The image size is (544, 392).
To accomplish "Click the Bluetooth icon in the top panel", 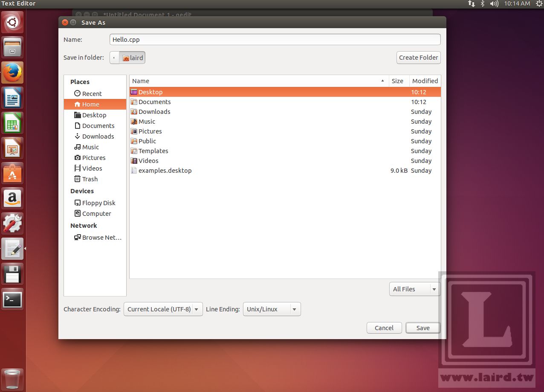I will [x=482, y=4].
